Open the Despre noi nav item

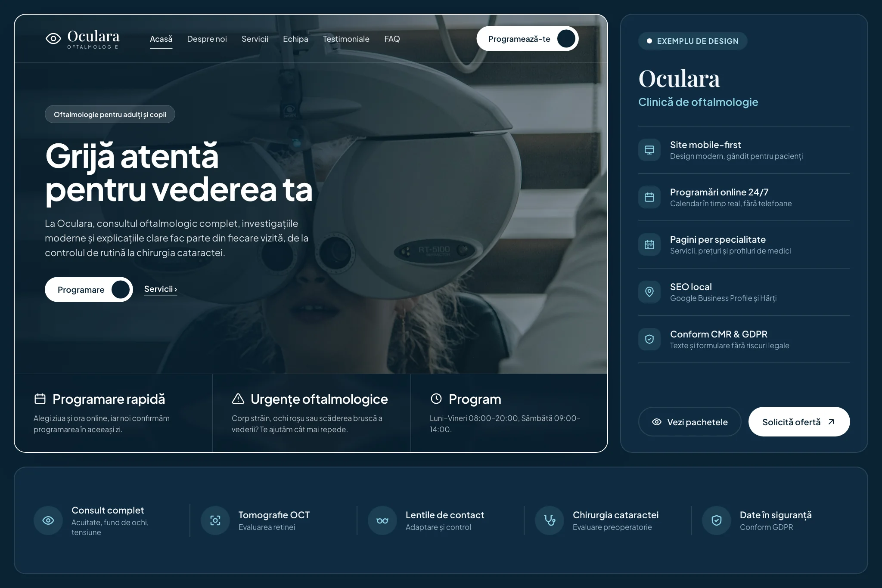pyautogui.click(x=207, y=39)
